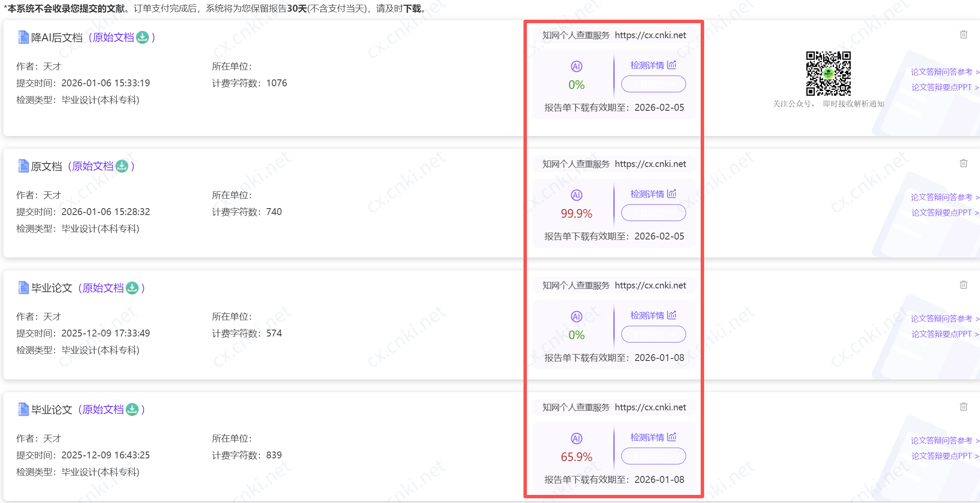Screen dimensions: 980x503
Task: Click trash icon of the 65.9% 毕业论文 entry
Action: (963, 406)
